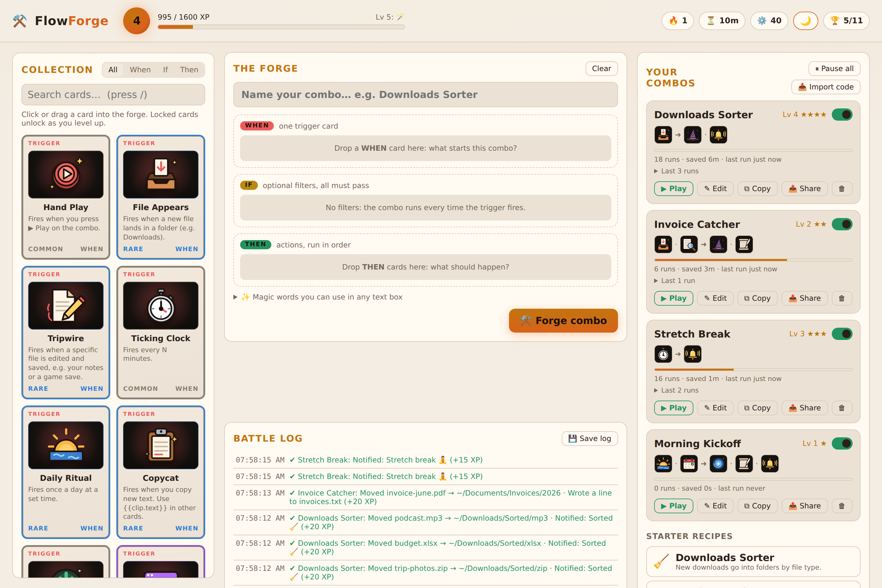Switch off the Morning Kickoff combo
Screen dimensions: 882x588
(842, 443)
